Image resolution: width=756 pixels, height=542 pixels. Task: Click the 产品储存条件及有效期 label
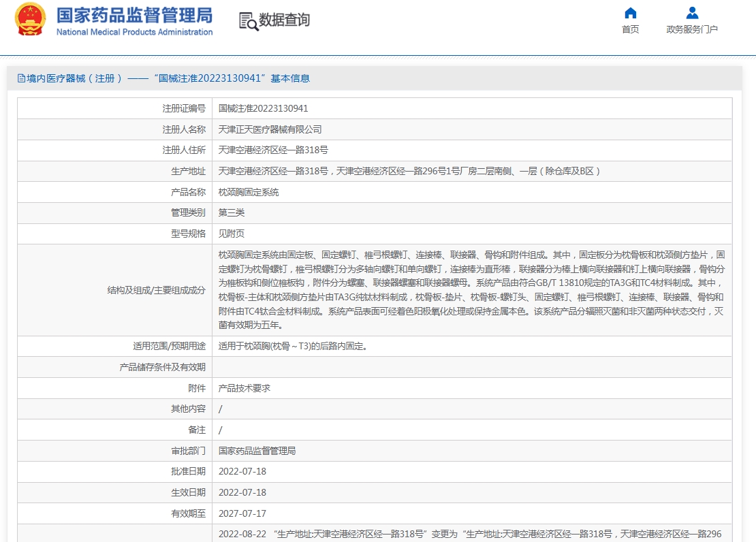click(x=163, y=368)
